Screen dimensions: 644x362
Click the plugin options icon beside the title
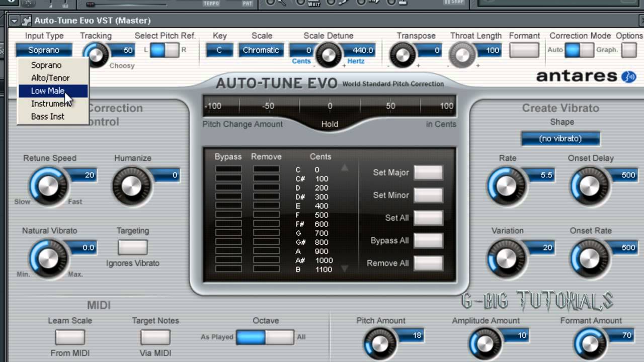coord(26,21)
